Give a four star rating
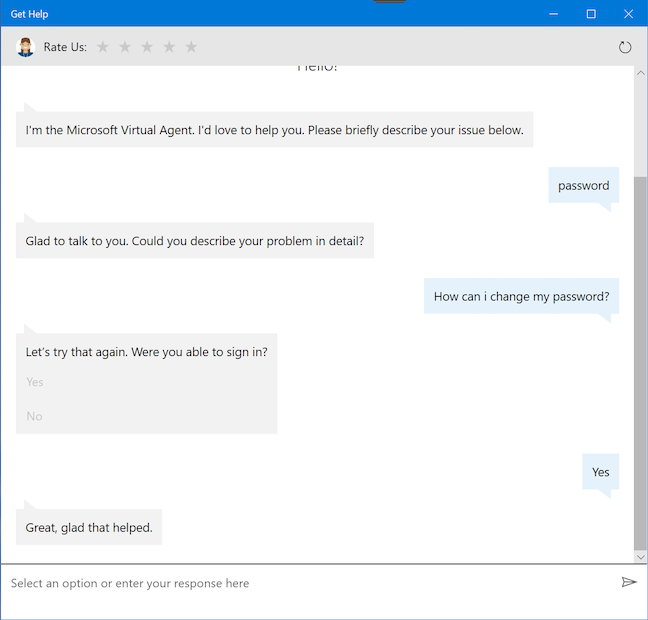 [x=169, y=47]
